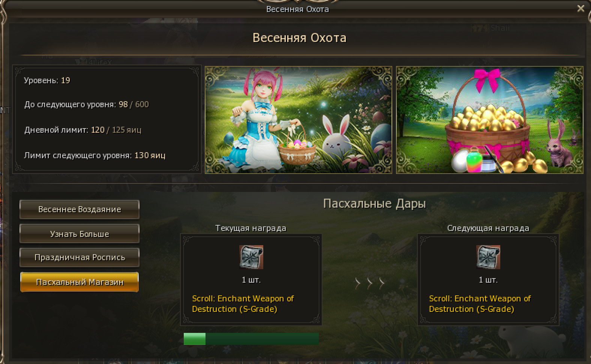Click next reward Scroll: Enchant Weapon text
Viewport: 591px width, 364px height.
click(x=480, y=304)
